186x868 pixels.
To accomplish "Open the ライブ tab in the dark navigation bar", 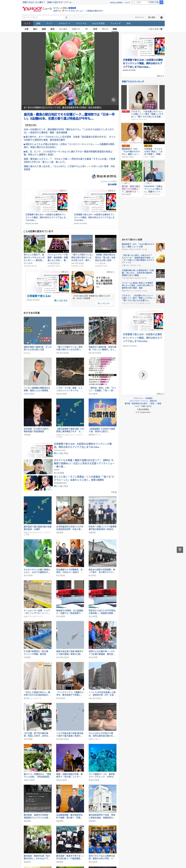I will coord(49,24).
